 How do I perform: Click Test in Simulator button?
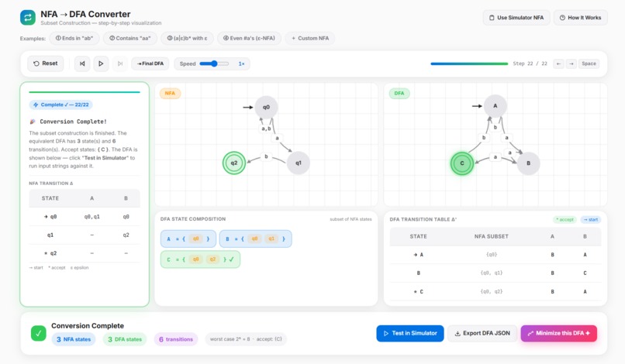410,333
